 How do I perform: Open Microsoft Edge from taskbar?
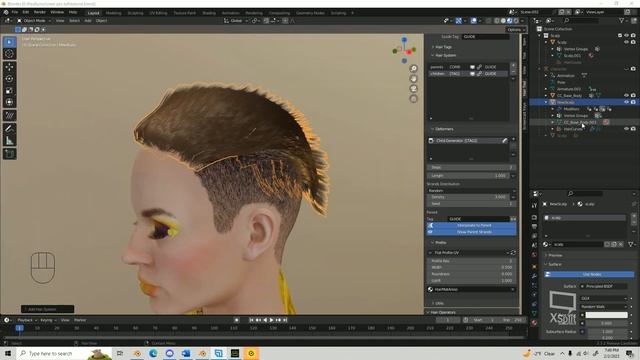(153, 353)
